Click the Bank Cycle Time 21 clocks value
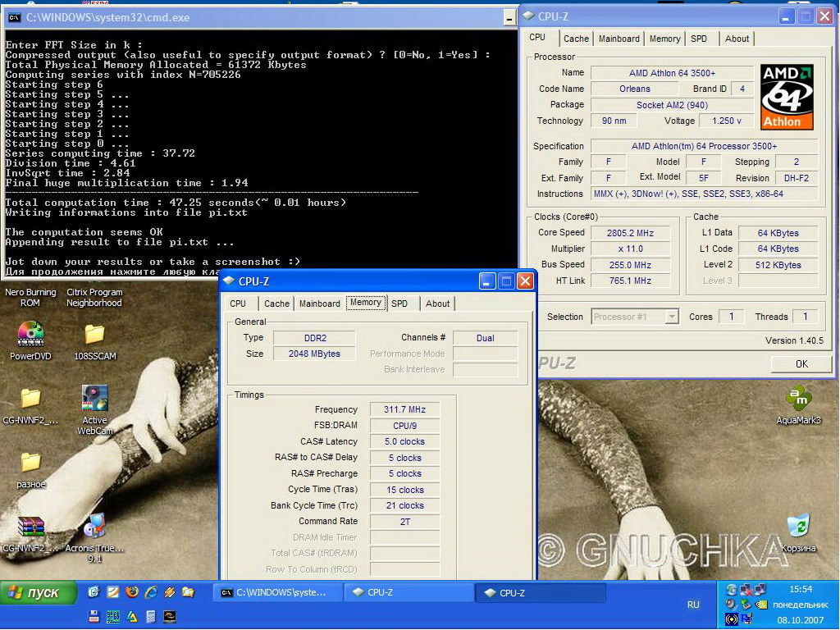Viewport: 840px width, 630px height. pyautogui.click(x=404, y=505)
